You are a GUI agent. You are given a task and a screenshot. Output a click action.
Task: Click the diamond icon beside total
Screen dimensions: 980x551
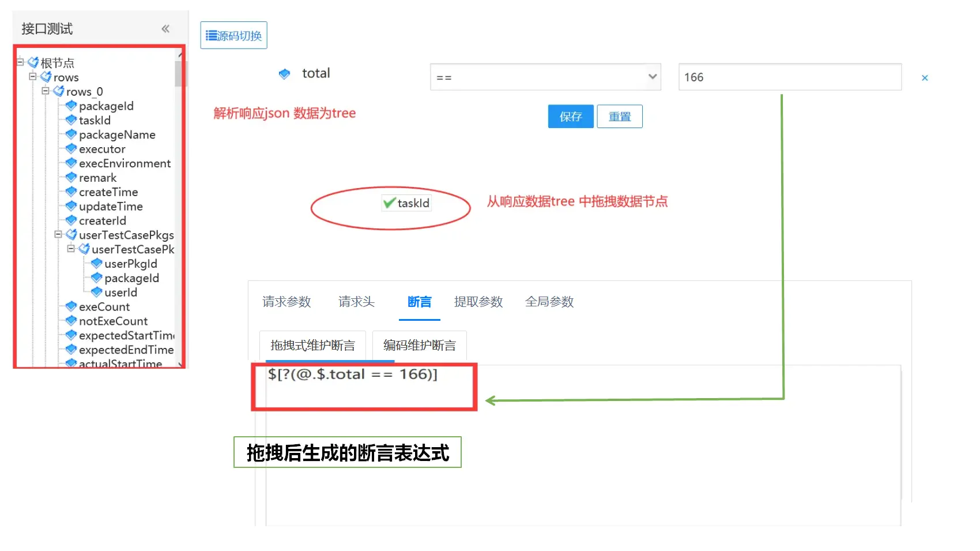284,74
